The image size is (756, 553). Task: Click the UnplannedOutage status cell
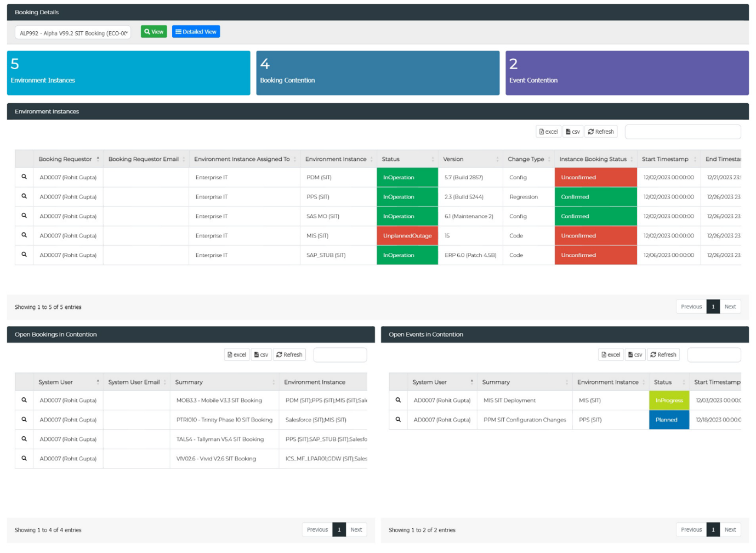pos(407,235)
